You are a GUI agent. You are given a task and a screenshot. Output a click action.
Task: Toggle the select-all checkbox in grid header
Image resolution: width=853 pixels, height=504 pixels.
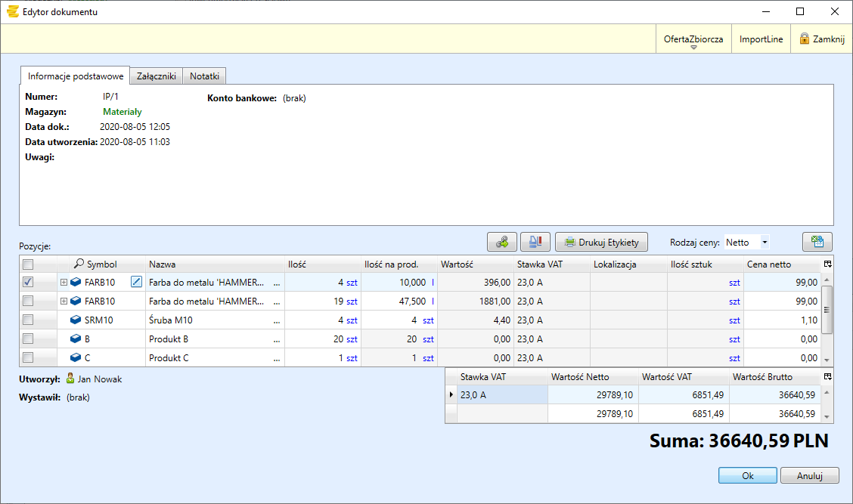[x=28, y=264]
